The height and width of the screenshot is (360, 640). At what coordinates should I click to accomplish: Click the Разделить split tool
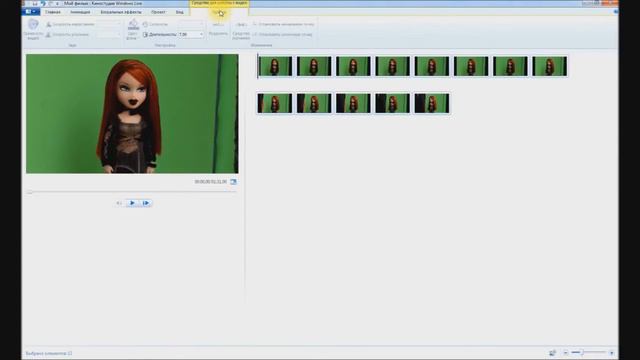pyautogui.click(x=218, y=29)
